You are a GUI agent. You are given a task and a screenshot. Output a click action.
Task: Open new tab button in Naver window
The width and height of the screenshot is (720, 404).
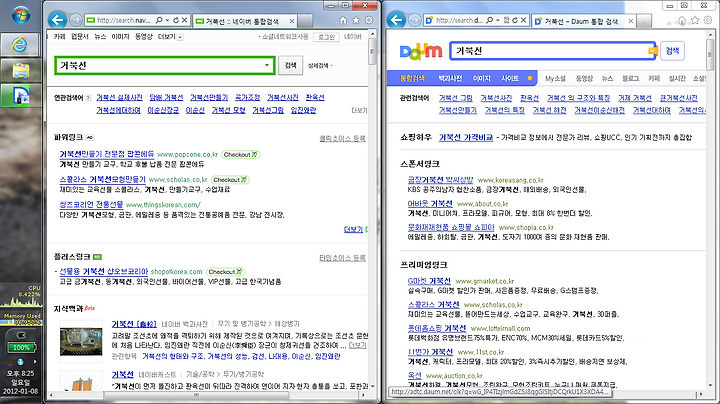click(305, 21)
